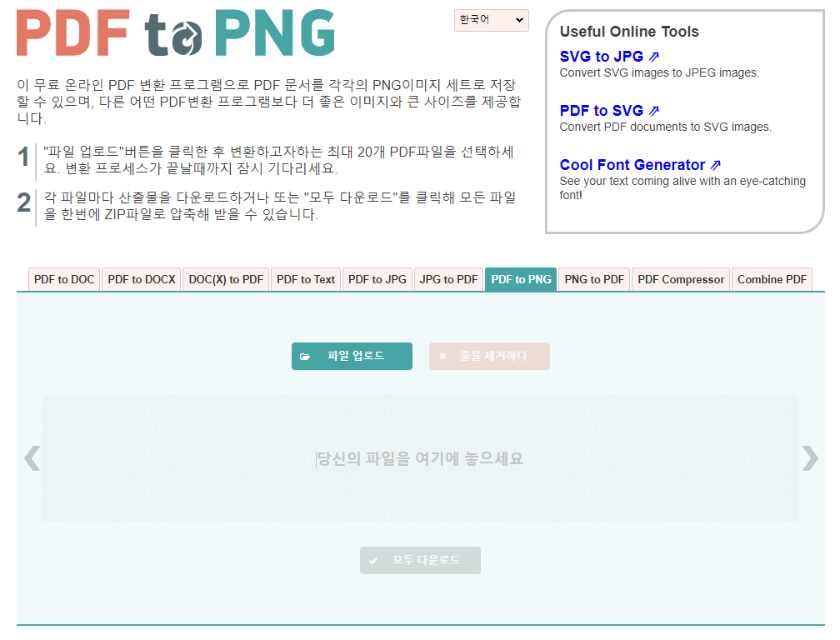The image size is (840, 640).
Task: Click the 모두 다운로드 download all button
Action: [x=420, y=560]
